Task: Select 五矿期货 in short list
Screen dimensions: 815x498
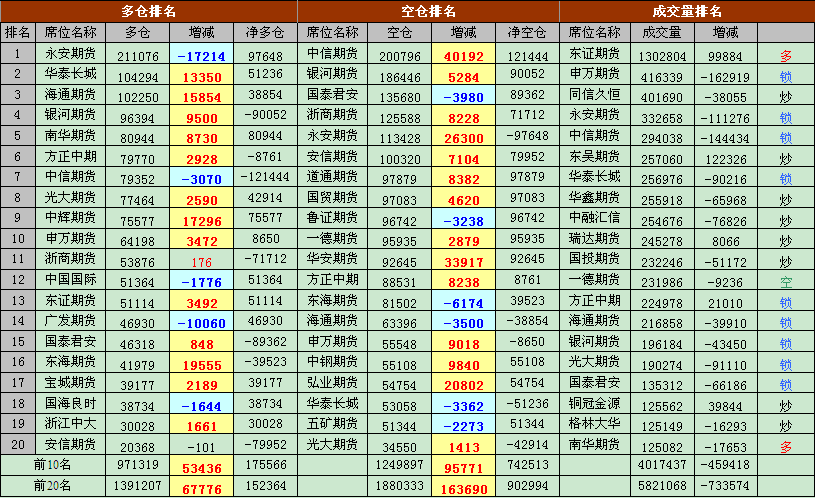Action: tap(333, 424)
